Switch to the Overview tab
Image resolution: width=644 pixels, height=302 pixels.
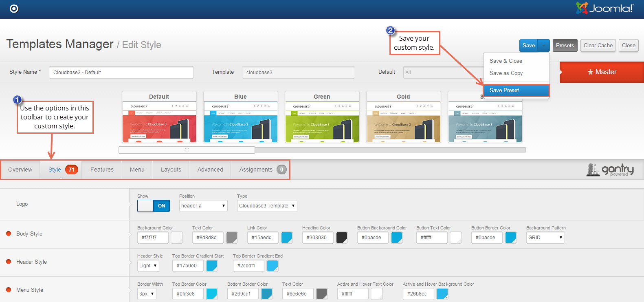(20, 170)
